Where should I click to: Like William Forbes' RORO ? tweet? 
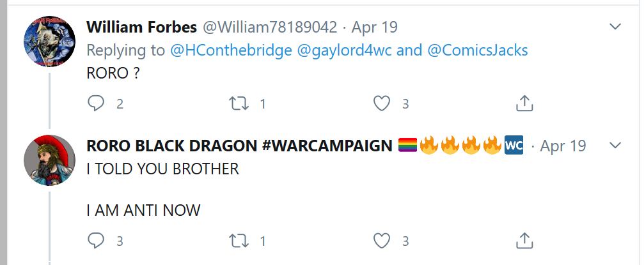point(382,103)
